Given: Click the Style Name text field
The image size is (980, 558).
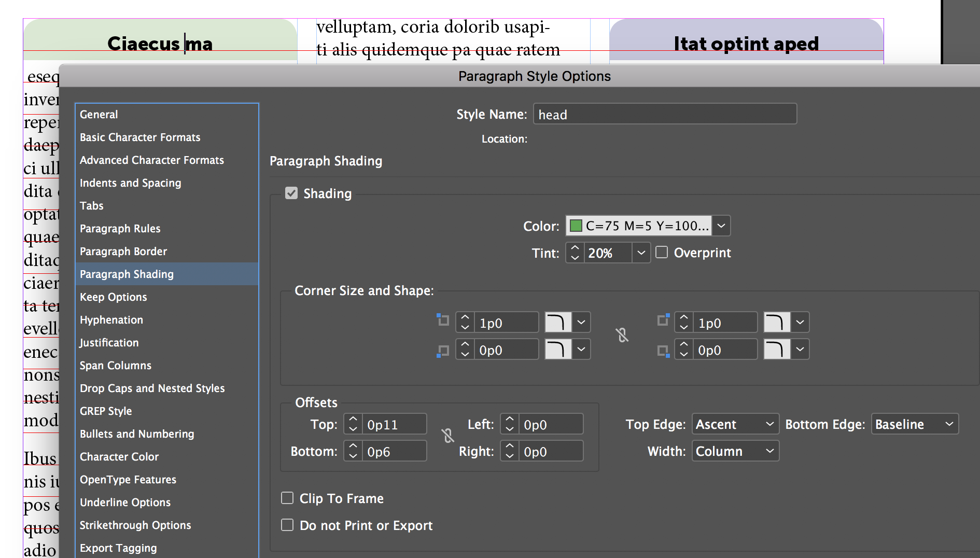Looking at the screenshot, I should pyautogui.click(x=665, y=114).
